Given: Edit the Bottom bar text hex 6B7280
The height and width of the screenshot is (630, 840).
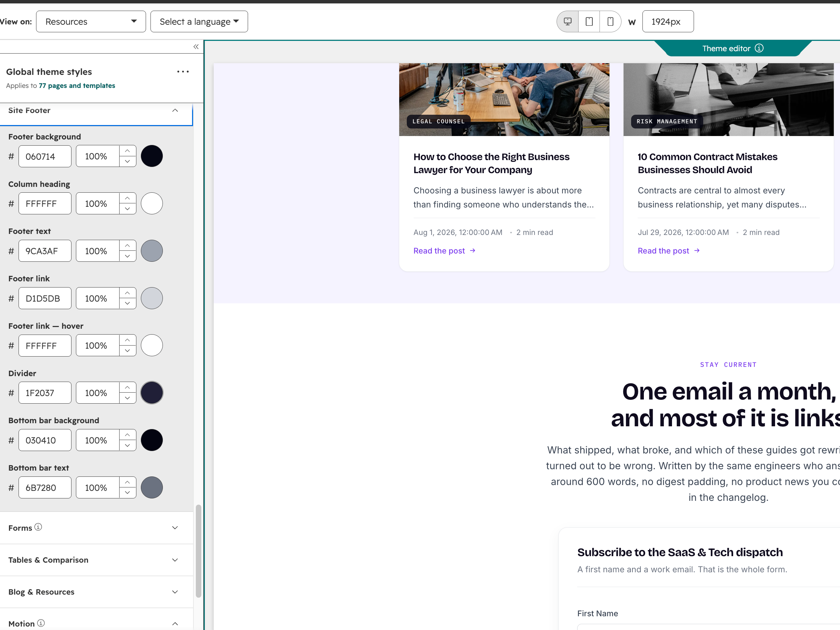Looking at the screenshot, I should pyautogui.click(x=45, y=487).
